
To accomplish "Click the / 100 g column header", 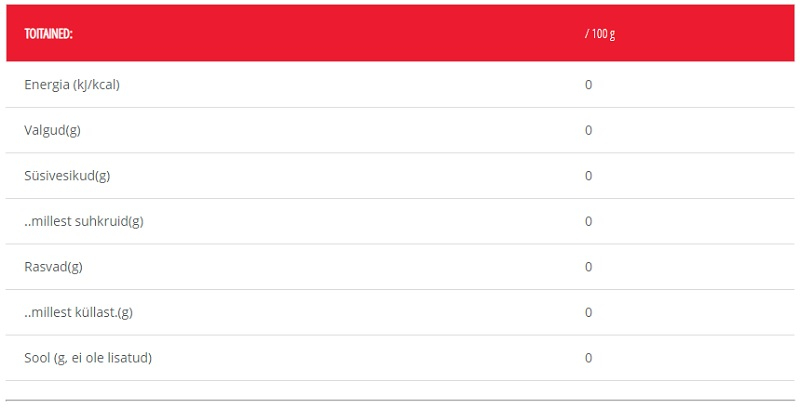I will 600,34.
